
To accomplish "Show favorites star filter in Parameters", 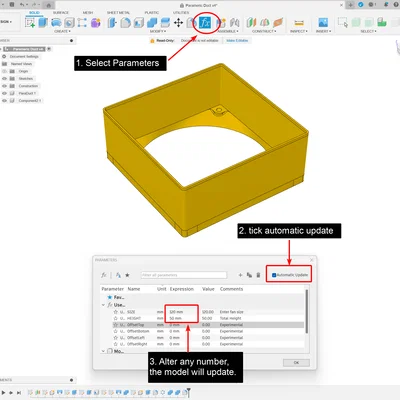I will click(x=127, y=275).
